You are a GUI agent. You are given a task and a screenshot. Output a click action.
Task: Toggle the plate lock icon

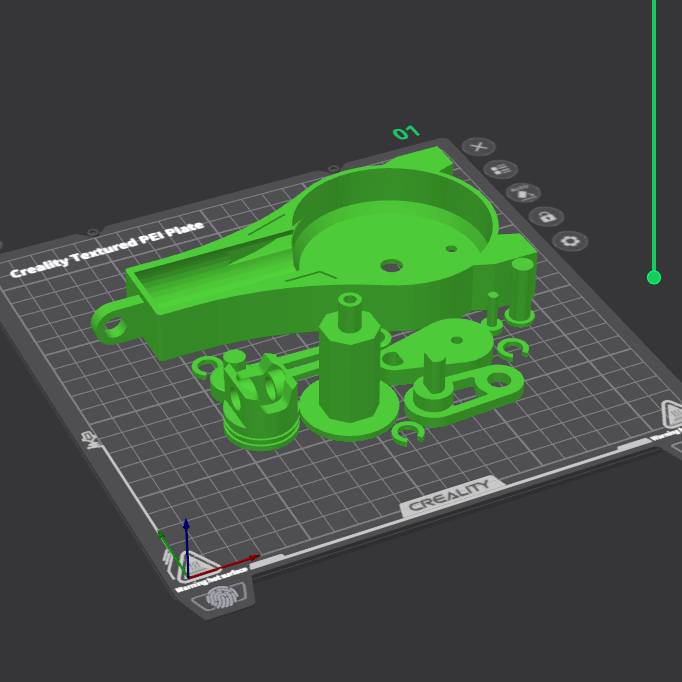click(546, 216)
